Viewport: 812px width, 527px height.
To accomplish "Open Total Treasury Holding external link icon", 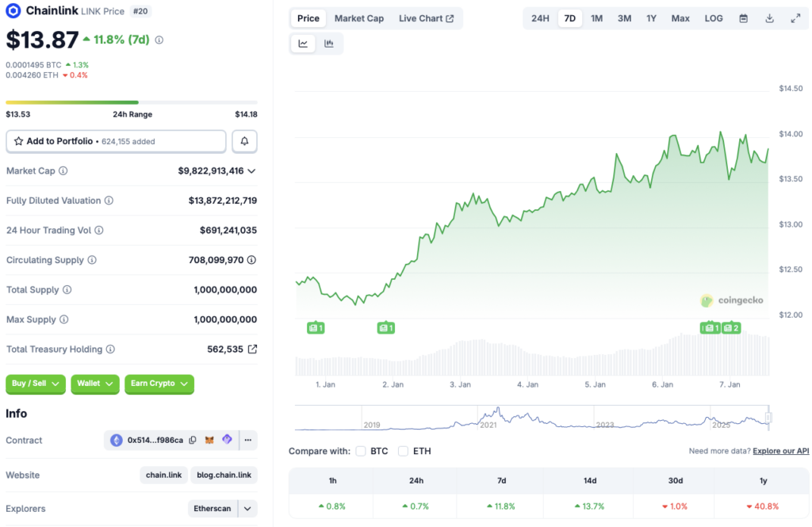I will [252, 349].
